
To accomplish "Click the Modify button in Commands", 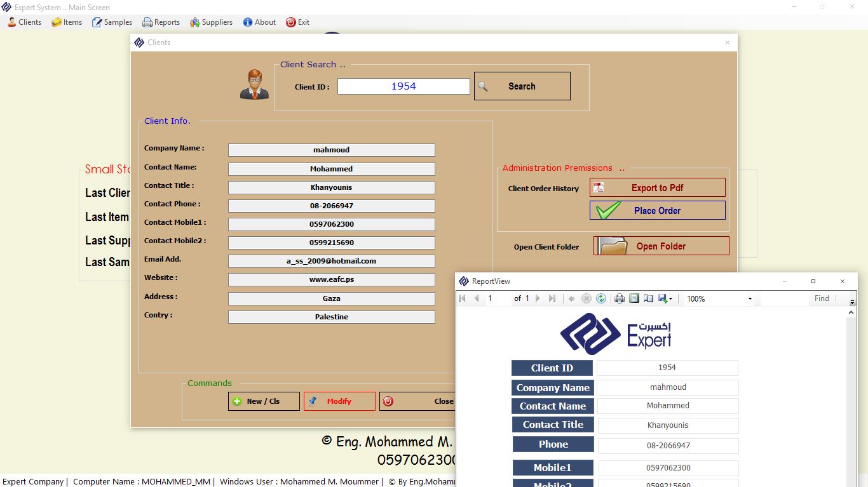I will pyautogui.click(x=339, y=401).
